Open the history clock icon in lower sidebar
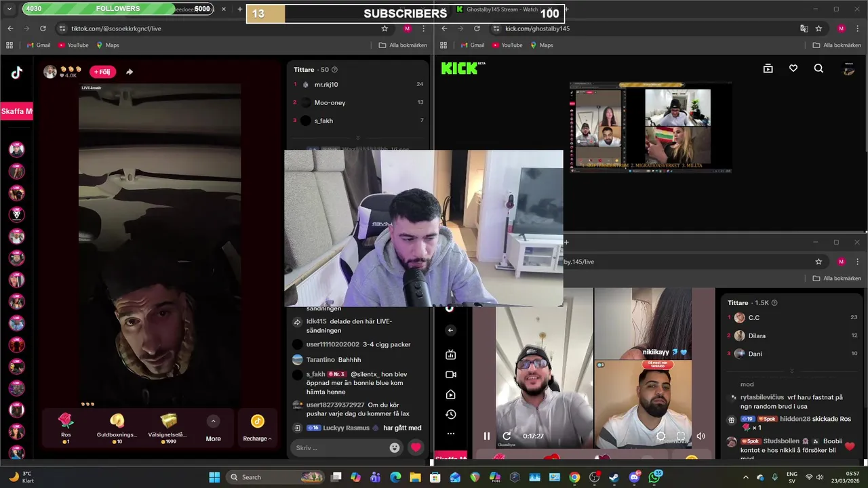868x488 pixels. click(x=450, y=414)
